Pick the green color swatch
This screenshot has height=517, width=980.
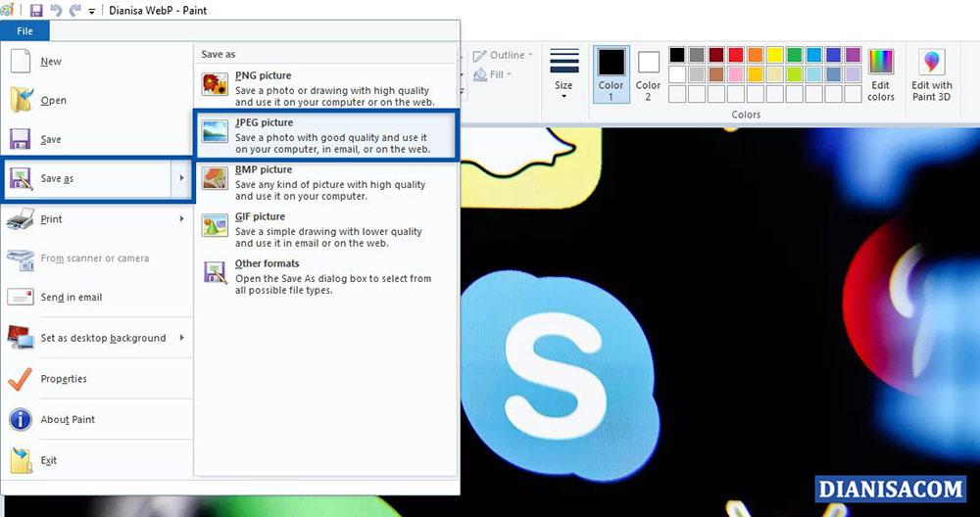795,55
